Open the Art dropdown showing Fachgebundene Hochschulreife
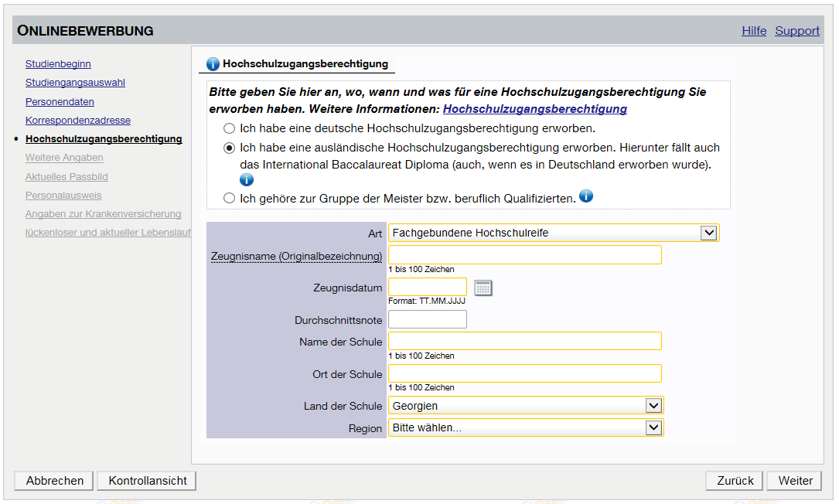Viewport: 839px width, 504px height. pos(554,233)
